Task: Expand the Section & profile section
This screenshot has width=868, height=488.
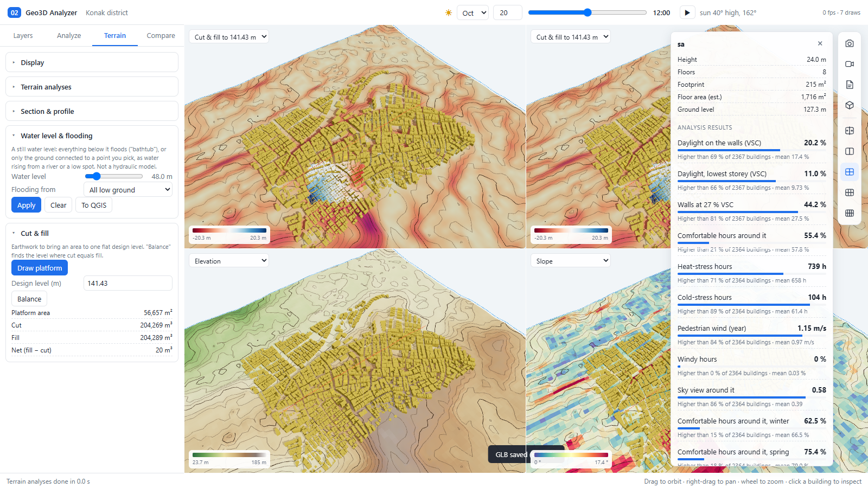Action: (x=92, y=111)
